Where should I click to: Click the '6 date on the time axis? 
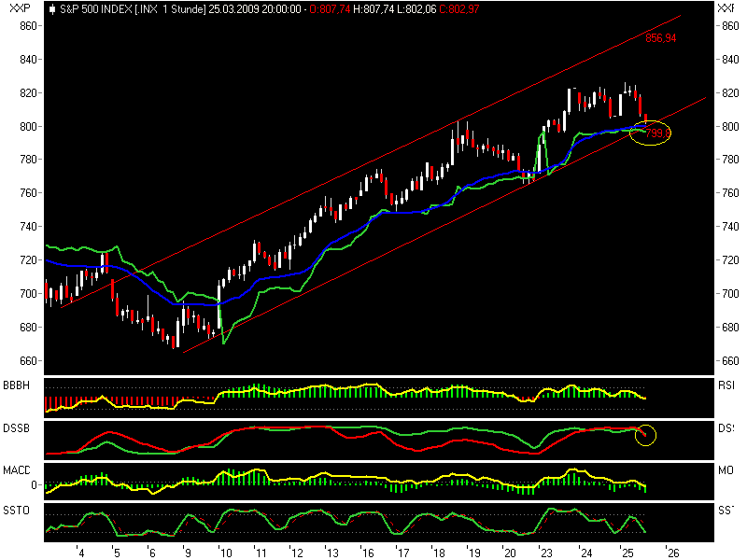[151, 553]
